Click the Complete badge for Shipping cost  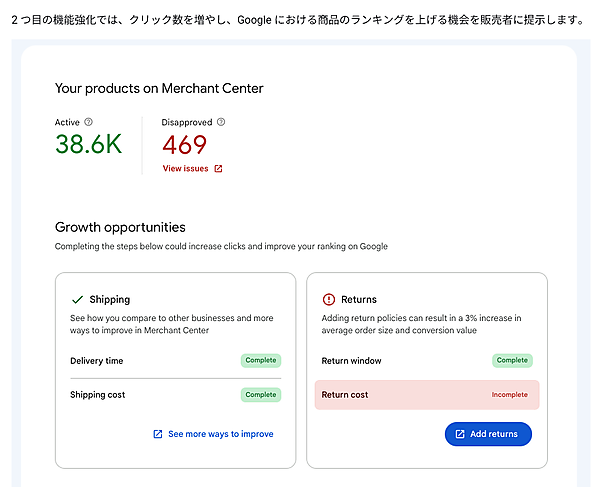click(x=260, y=395)
